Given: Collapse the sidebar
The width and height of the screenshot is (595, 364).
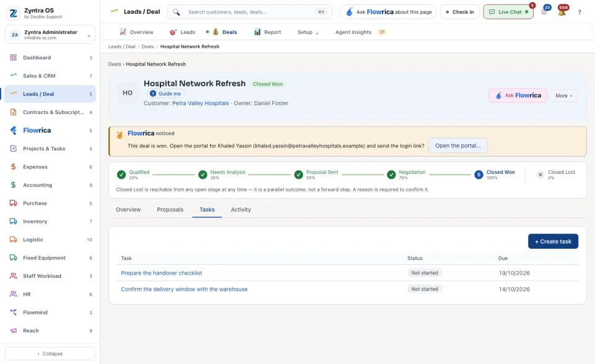Looking at the screenshot, I should pyautogui.click(x=50, y=353).
